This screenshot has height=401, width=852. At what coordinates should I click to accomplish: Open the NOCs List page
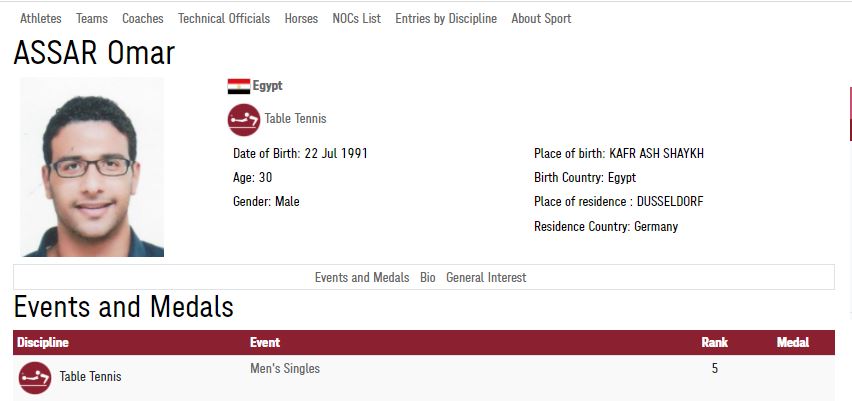coord(356,18)
